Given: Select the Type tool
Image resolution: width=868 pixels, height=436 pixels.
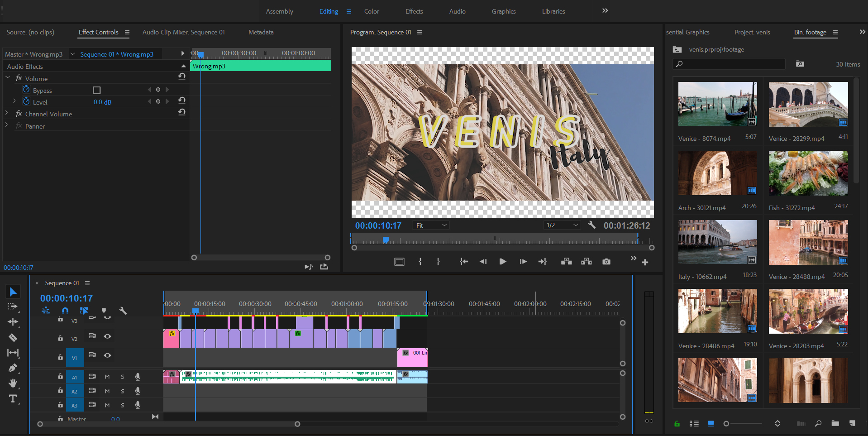Looking at the screenshot, I should pos(13,399).
